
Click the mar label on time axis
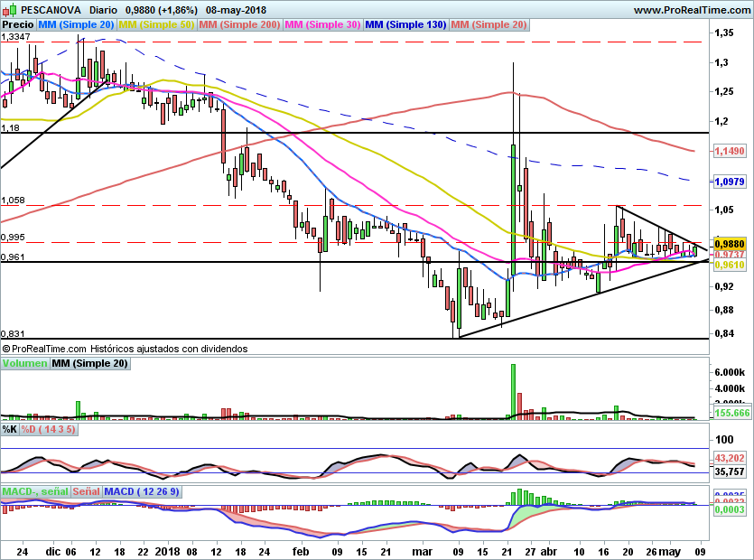click(x=422, y=551)
